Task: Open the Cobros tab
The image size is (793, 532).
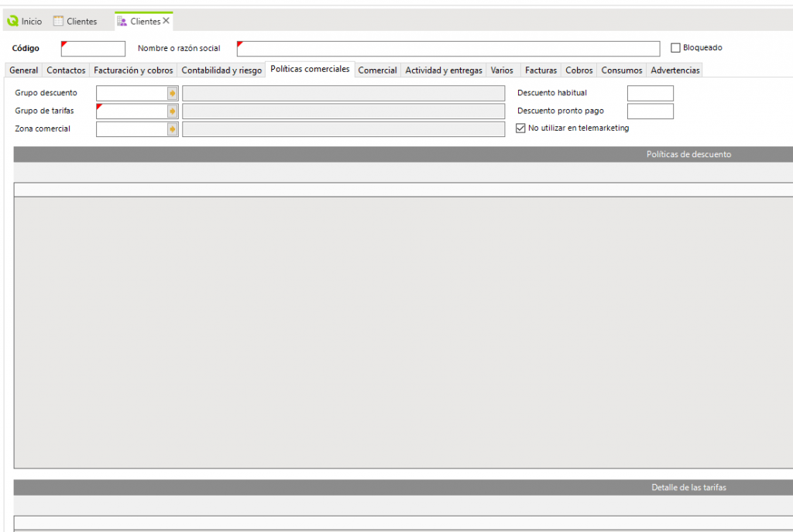Action: pyautogui.click(x=578, y=70)
